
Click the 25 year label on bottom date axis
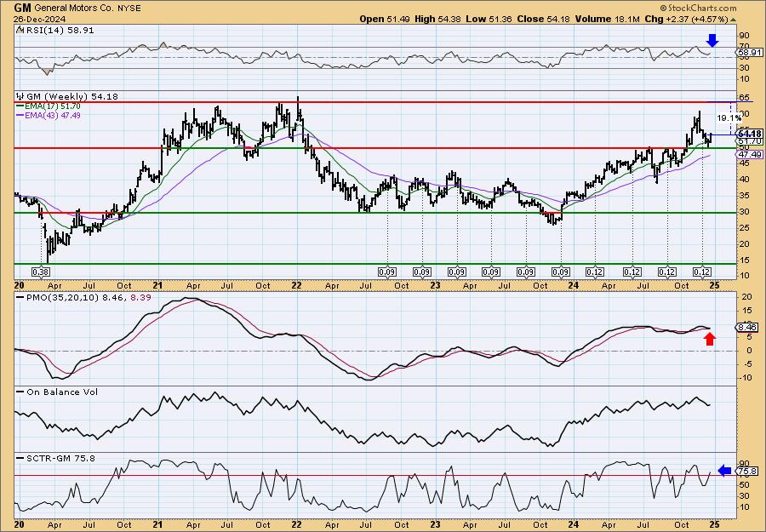point(714,524)
